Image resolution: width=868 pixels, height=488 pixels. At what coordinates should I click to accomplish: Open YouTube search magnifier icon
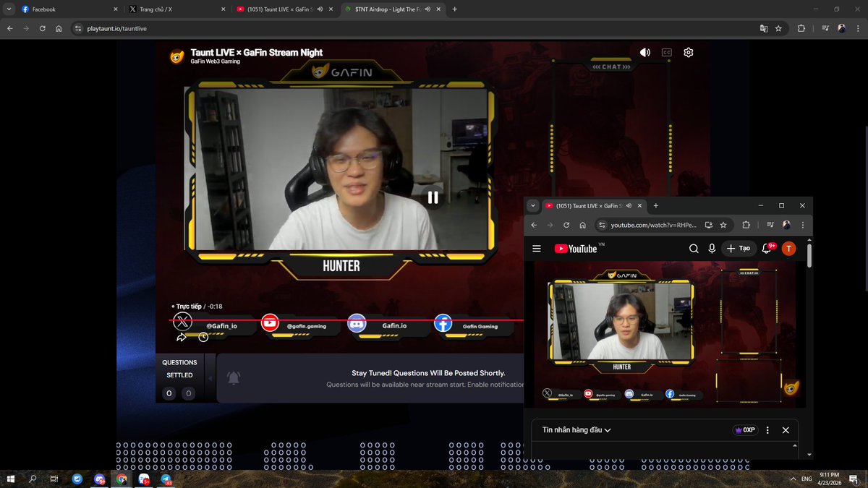click(x=694, y=249)
